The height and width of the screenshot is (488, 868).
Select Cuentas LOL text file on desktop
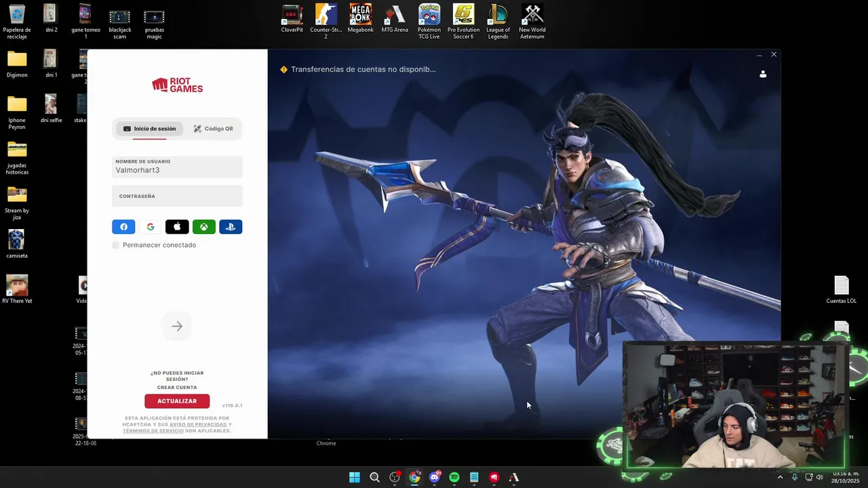(x=842, y=290)
